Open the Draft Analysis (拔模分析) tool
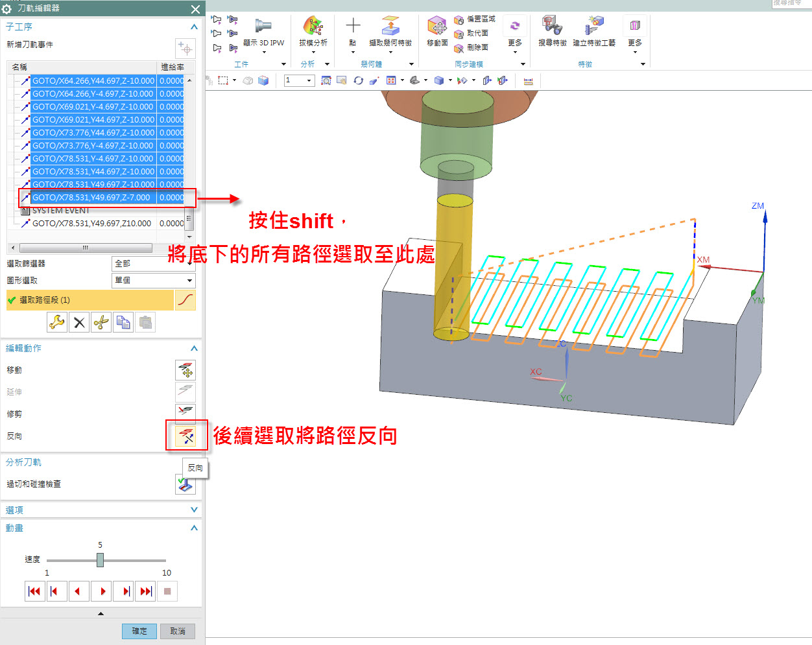The width and height of the screenshot is (812, 645). click(313, 32)
